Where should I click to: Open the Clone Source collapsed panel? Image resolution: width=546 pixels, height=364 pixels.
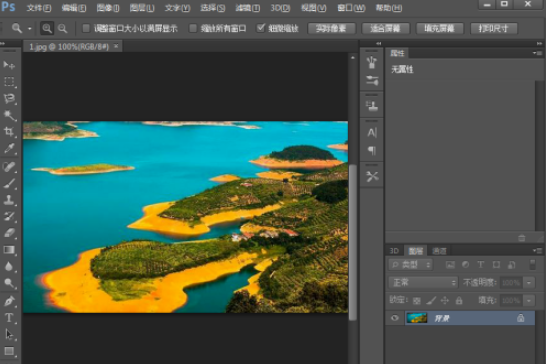(x=372, y=106)
